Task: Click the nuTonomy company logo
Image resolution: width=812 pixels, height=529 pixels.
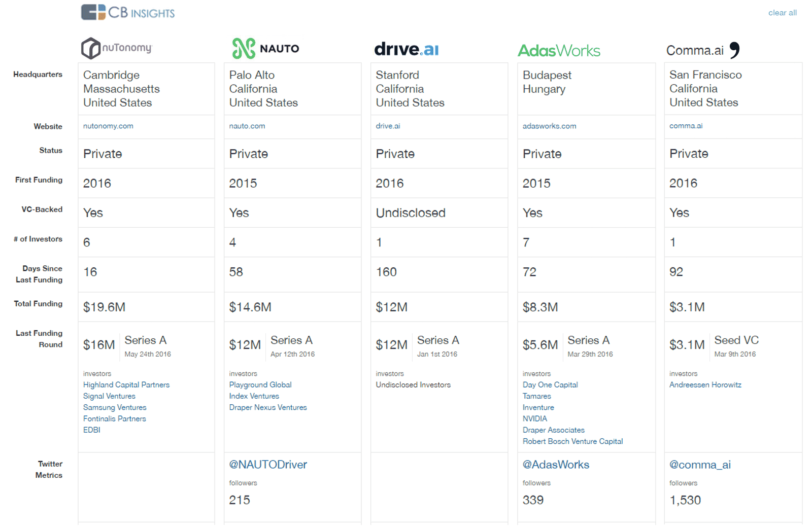Action: [117, 48]
